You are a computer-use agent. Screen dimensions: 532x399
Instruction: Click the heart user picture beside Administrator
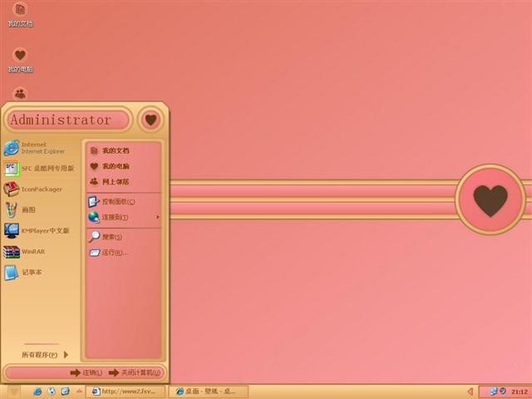tap(150, 120)
